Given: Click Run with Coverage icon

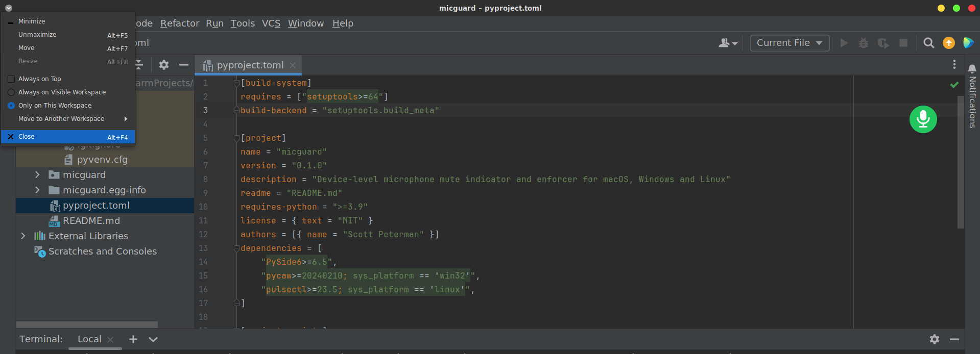Looking at the screenshot, I should tap(883, 43).
